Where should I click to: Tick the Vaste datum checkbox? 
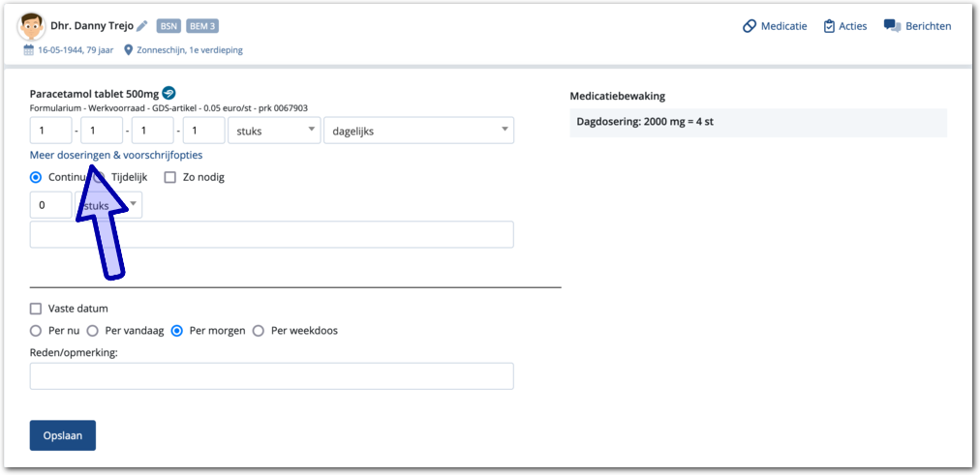point(36,309)
